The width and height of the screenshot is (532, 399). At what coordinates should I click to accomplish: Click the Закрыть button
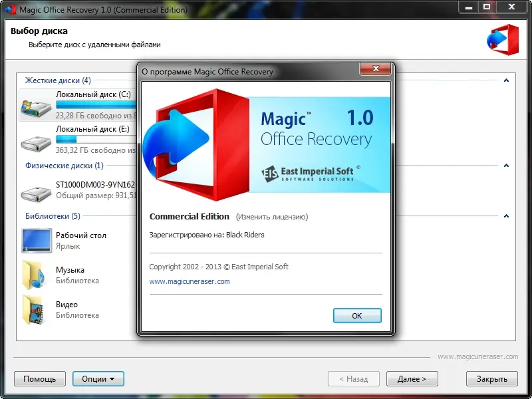(492, 378)
